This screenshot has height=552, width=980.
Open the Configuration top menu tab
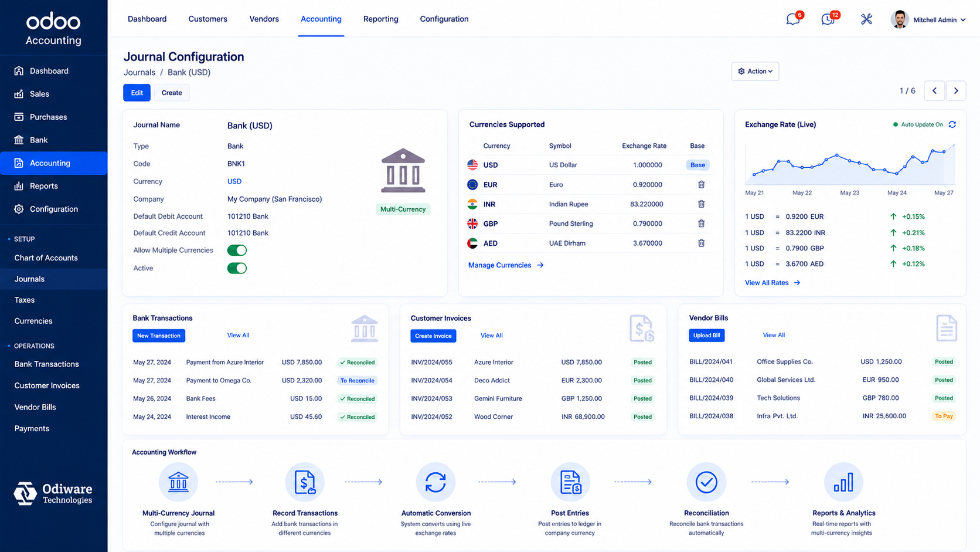point(444,19)
